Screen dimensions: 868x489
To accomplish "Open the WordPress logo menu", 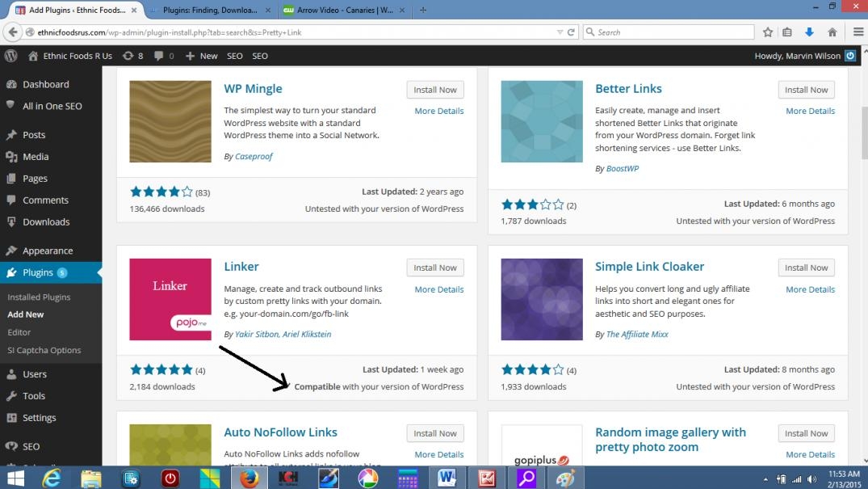I will click(10, 56).
